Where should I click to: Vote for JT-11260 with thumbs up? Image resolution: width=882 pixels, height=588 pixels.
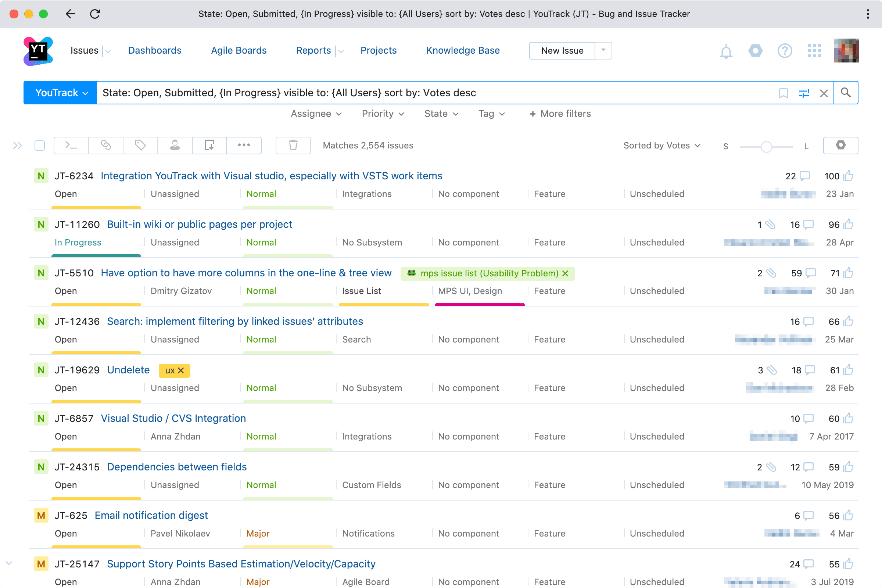pyautogui.click(x=848, y=224)
